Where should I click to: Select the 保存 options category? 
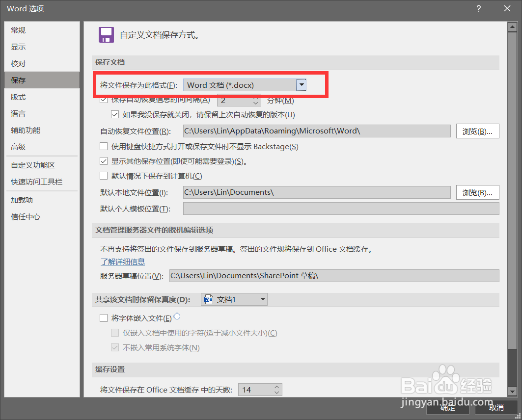click(x=42, y=80)
